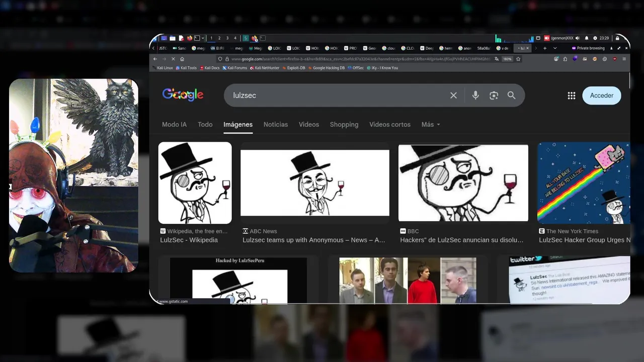Open the Kali Tools bookmark

pyautogui.click(x=186, y=68)
